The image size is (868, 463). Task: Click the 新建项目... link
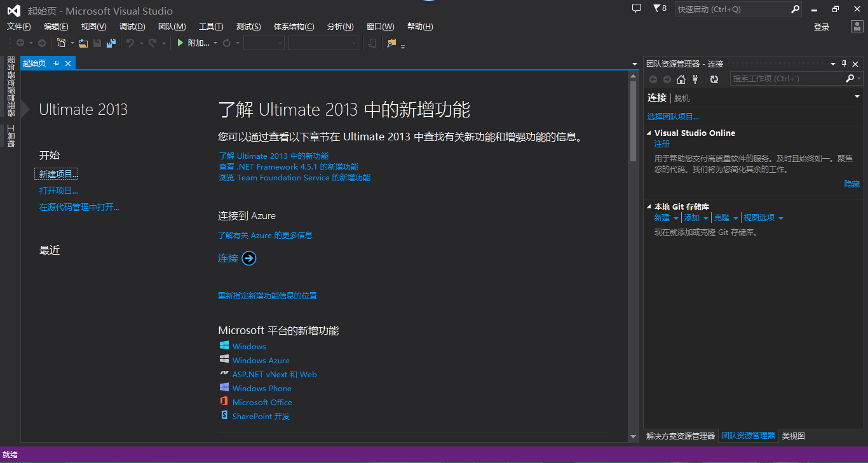[x=58, y=174]
